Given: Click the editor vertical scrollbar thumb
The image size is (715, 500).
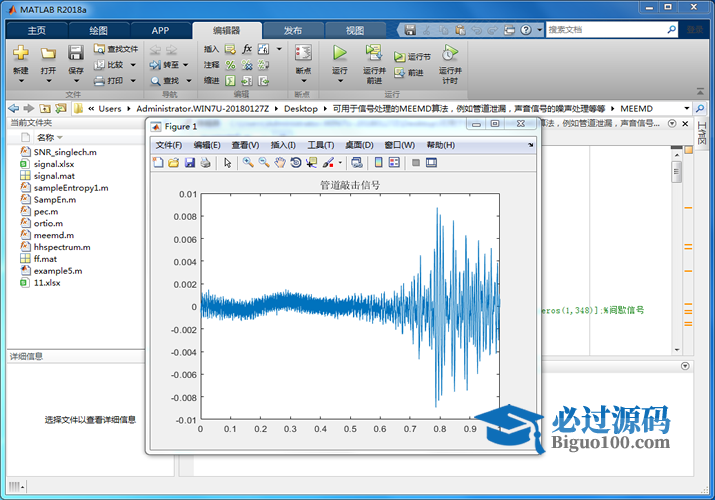Looking at the screenshot, I should pyautogui.click(x=677, y=172).
